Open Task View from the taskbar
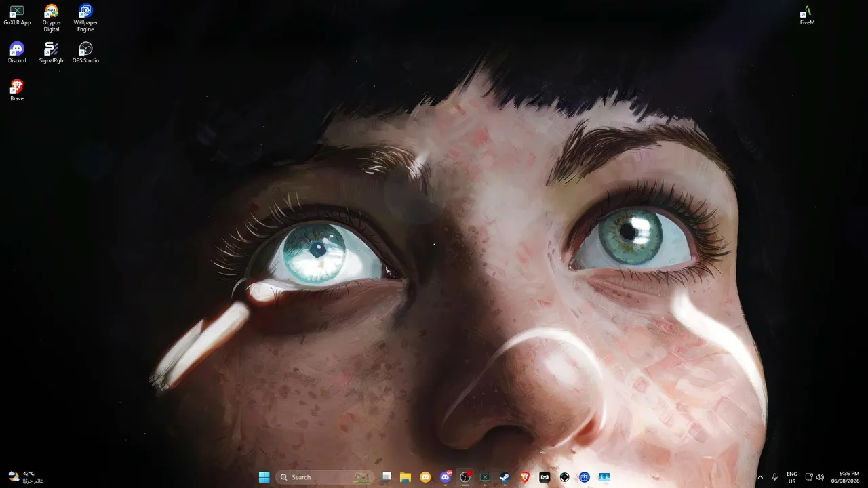Image resolution: width=868 pixels, height=488 pixels. 387,477
